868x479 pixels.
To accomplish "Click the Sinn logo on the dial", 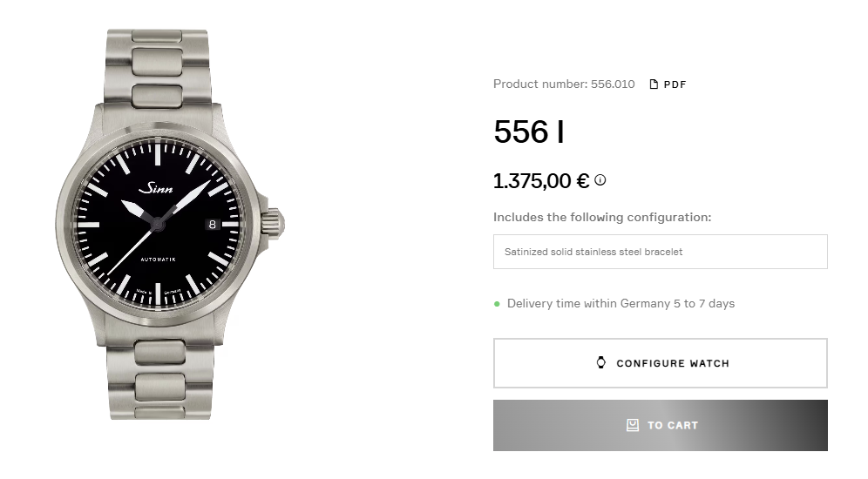I will pyautogui.click(x=156, y=188).
